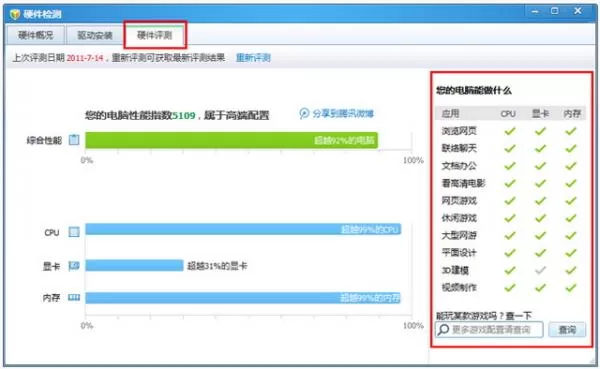Click the blue 显卡 performance bar

[x=134, y=265]
